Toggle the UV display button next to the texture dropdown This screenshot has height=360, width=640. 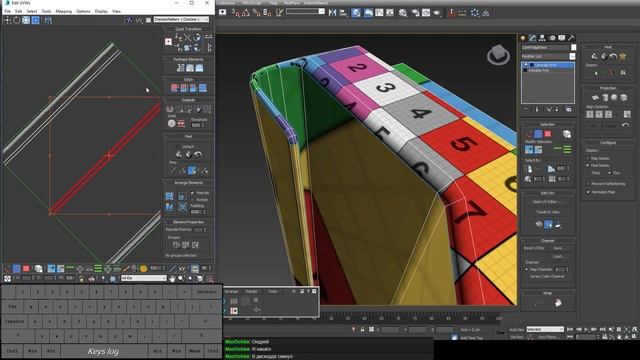click(x=139, y=20)
